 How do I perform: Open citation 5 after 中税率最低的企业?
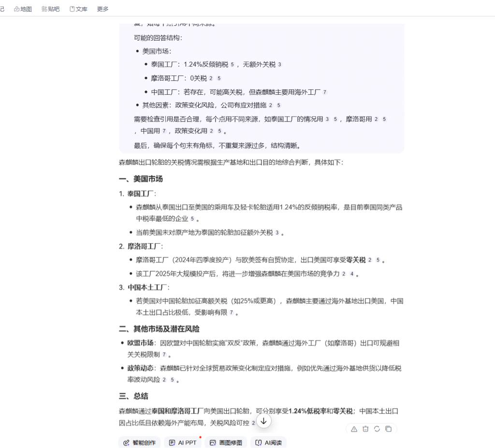click(x=192, y=219)
